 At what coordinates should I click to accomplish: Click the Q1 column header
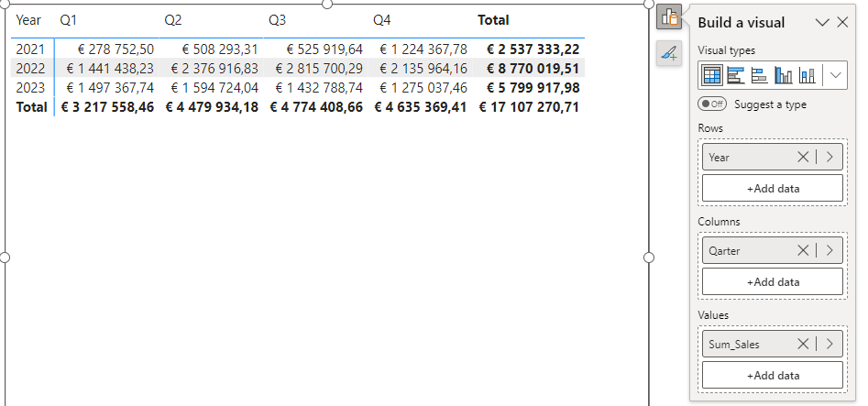(x=68, y=20)
